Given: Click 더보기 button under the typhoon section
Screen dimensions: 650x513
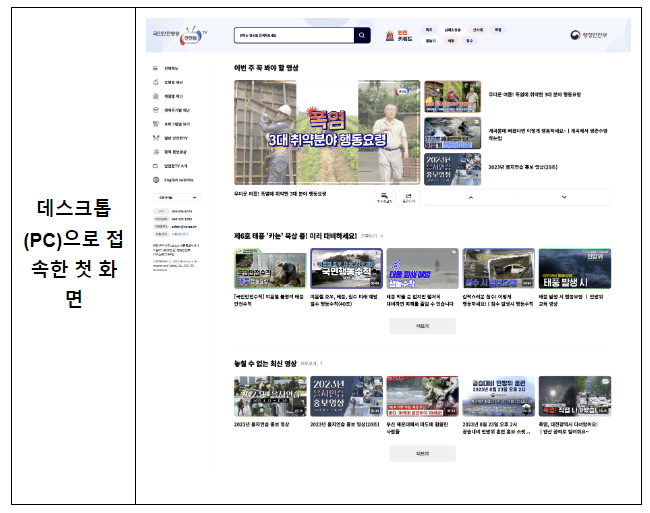Looking at the screenshot, I should pos(422,326).
